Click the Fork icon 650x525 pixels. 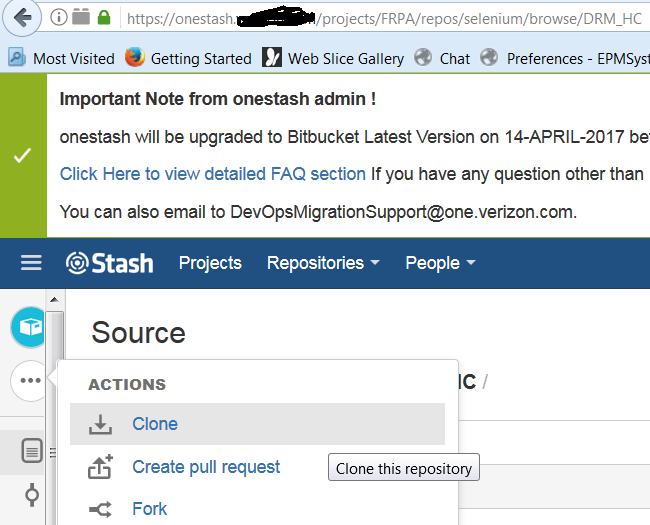click(x=100, y=509)
